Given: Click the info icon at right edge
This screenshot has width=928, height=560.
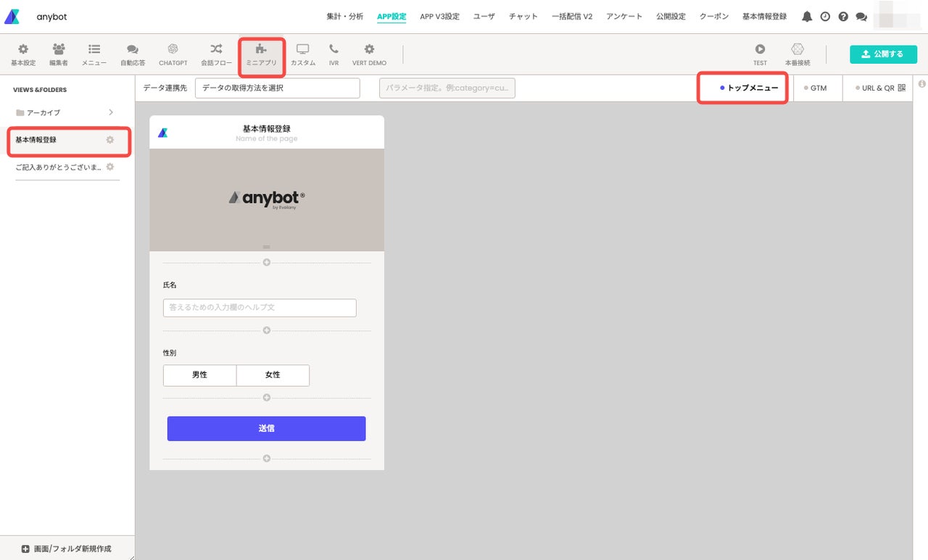Looking at the screenshot, I should 922,84.
